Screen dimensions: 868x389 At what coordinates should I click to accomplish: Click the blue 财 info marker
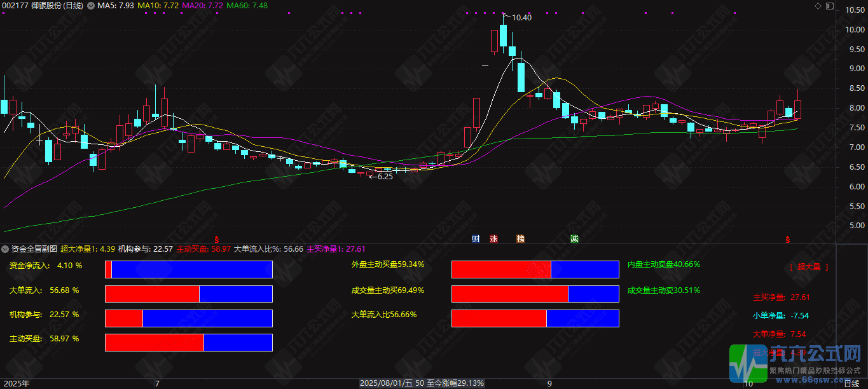[476, 239]
